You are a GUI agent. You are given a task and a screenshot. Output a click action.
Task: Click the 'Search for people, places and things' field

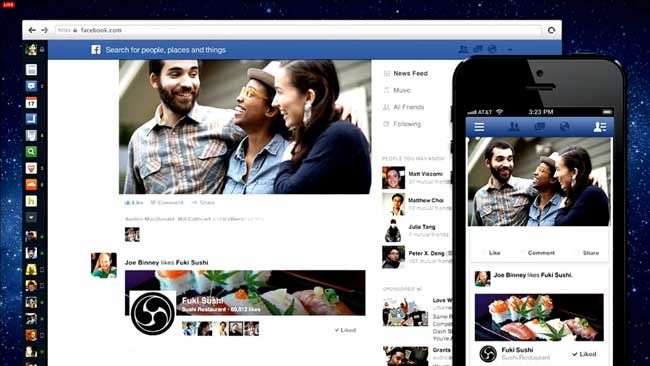(165, 50)
